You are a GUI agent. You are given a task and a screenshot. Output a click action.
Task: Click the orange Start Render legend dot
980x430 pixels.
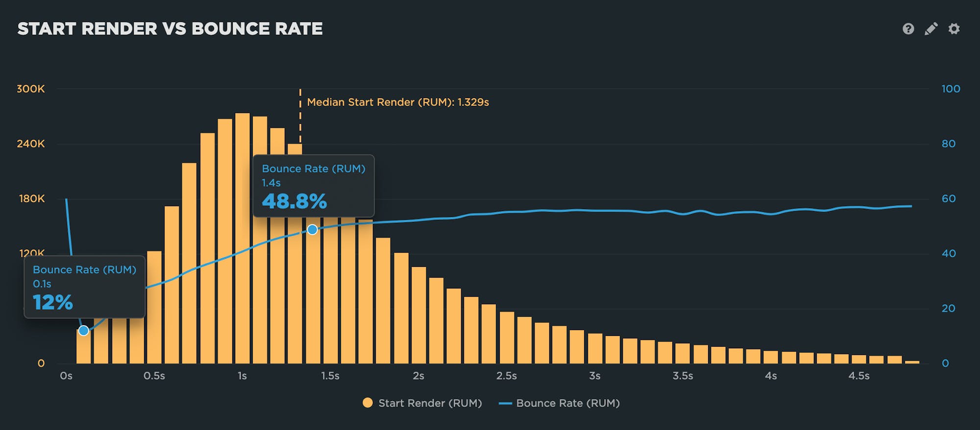pyautogui.click(x=367, y=403)
